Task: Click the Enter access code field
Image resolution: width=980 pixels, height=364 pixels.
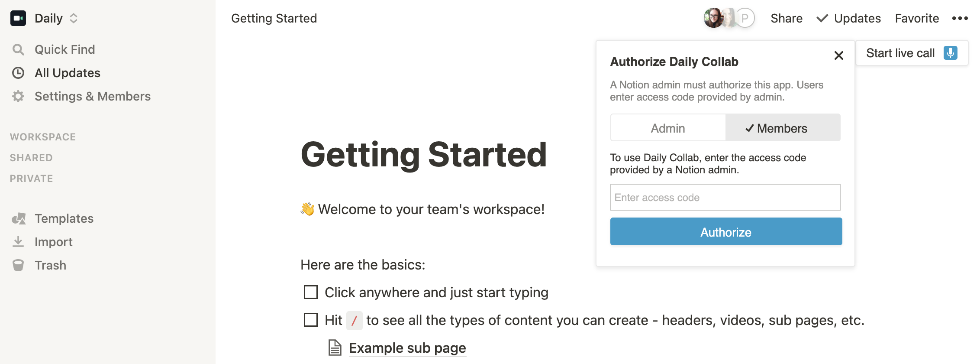Action: point(725,197)
